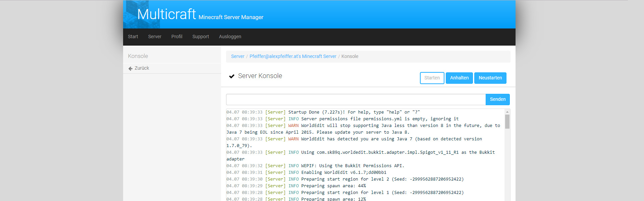Send the command with Senden
Viewport: 644px width, 201px height.
point(498,99)
